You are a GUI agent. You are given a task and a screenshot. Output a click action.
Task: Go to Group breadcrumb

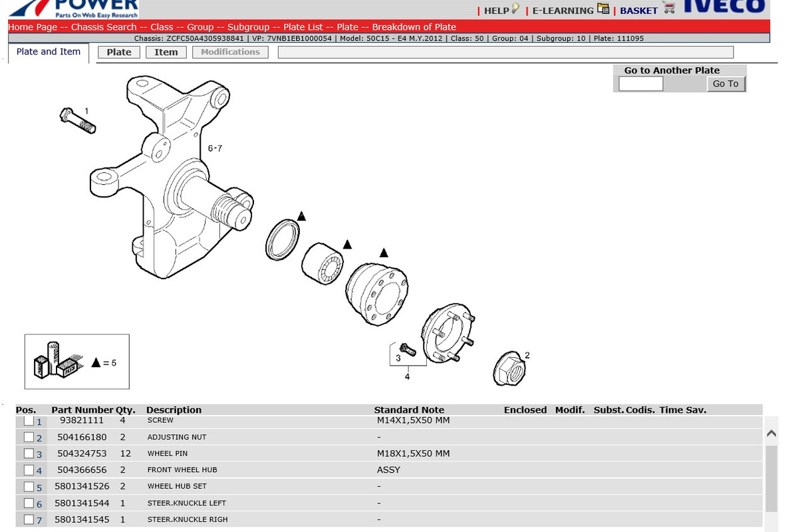[200, 27]
